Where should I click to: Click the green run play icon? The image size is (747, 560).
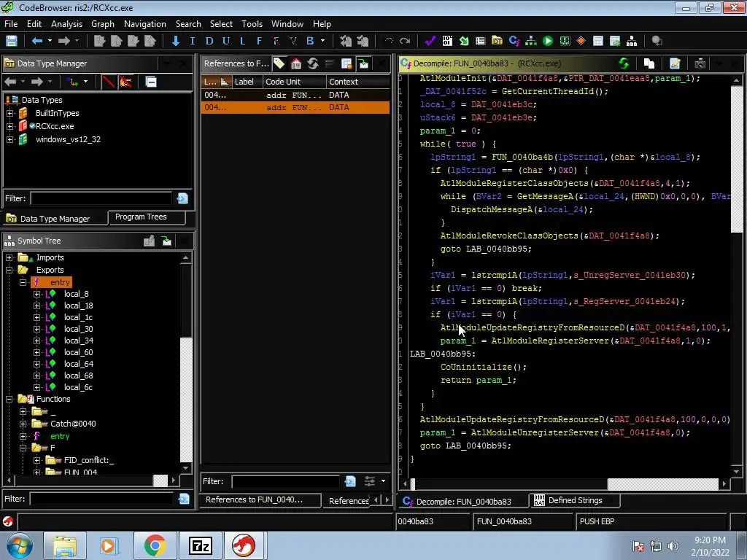click(x=548, y=41)
